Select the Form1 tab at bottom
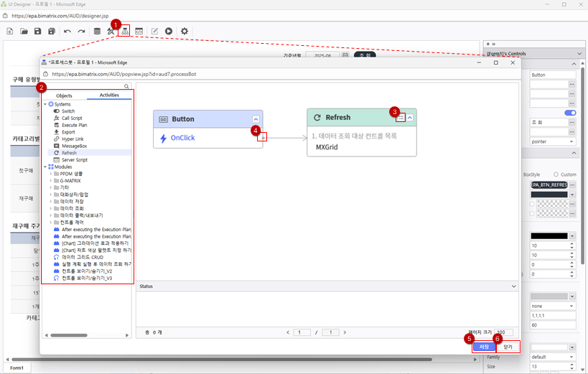The image size is (588, 374). [x=17, y=368]
